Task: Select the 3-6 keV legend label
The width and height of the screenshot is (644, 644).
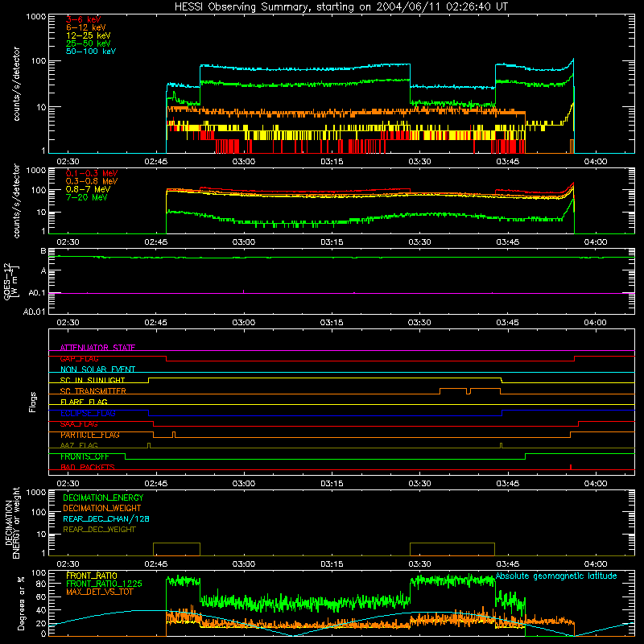Action: click(x=83, y=19)
